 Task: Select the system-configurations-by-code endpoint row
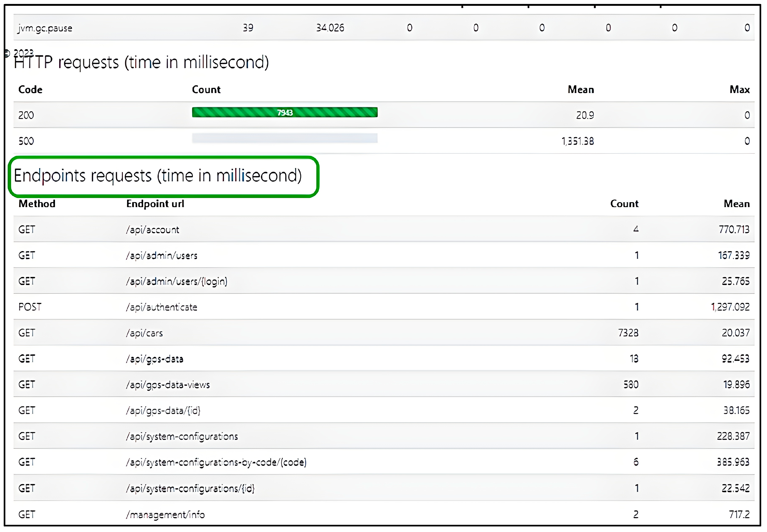tap(216, 462)
